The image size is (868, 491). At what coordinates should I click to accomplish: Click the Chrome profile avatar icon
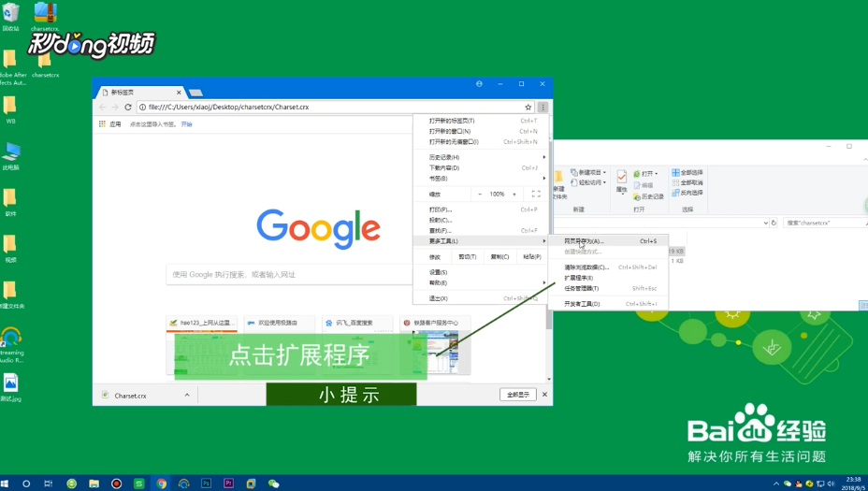(x=479, y=83)
